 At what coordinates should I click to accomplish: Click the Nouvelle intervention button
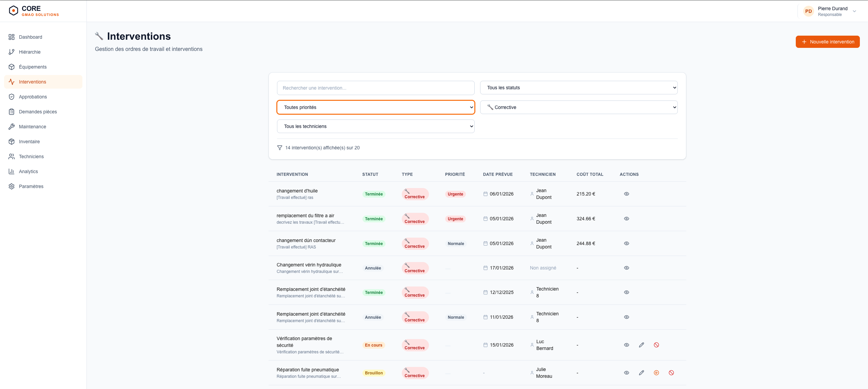click(827, 42)
